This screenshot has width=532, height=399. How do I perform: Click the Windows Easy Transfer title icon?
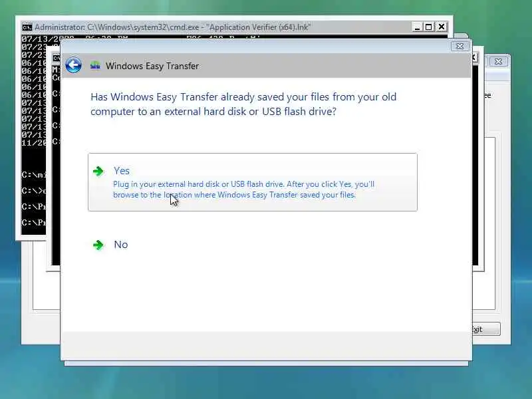pos(95,65)
